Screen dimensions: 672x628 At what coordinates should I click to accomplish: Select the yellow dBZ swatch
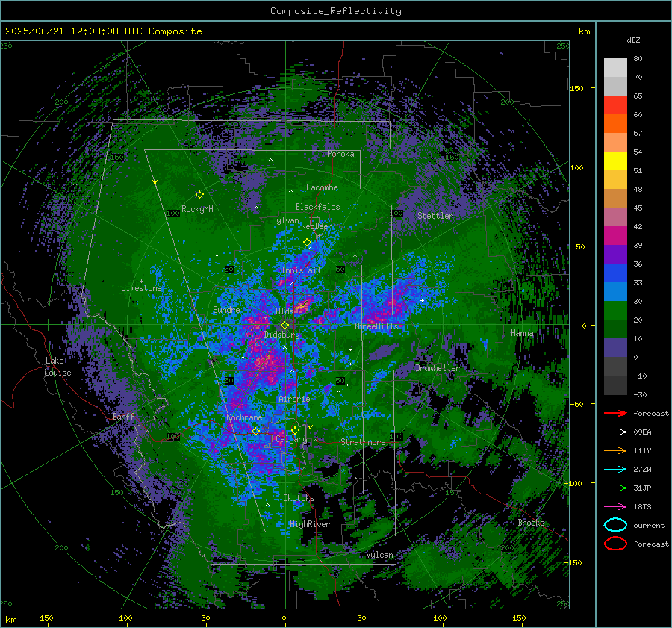(x=615, y=161)
